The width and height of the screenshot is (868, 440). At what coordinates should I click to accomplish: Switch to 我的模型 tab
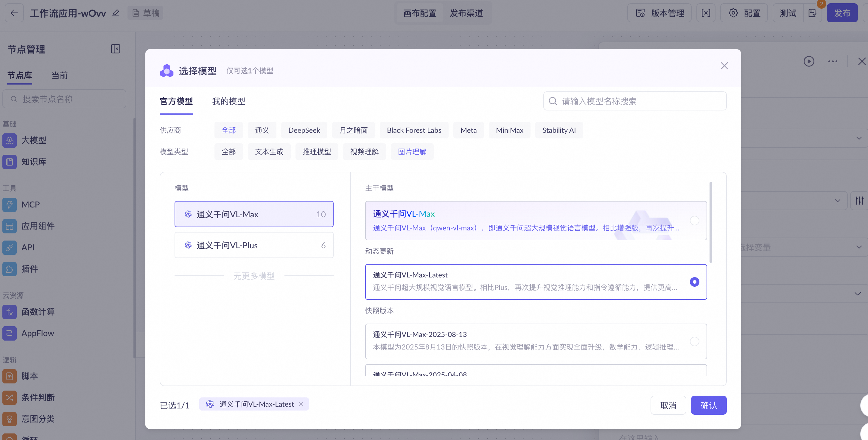pos(228,101)
